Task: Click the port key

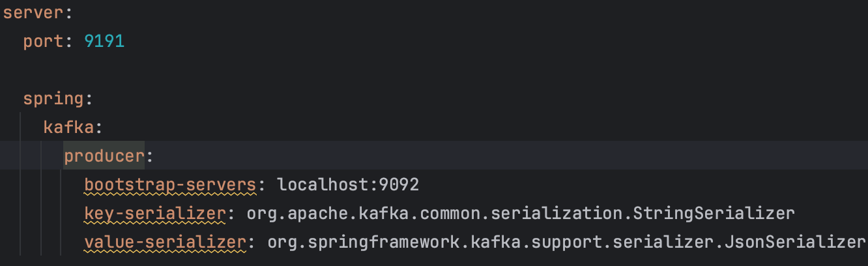Action: coord(43,42)
